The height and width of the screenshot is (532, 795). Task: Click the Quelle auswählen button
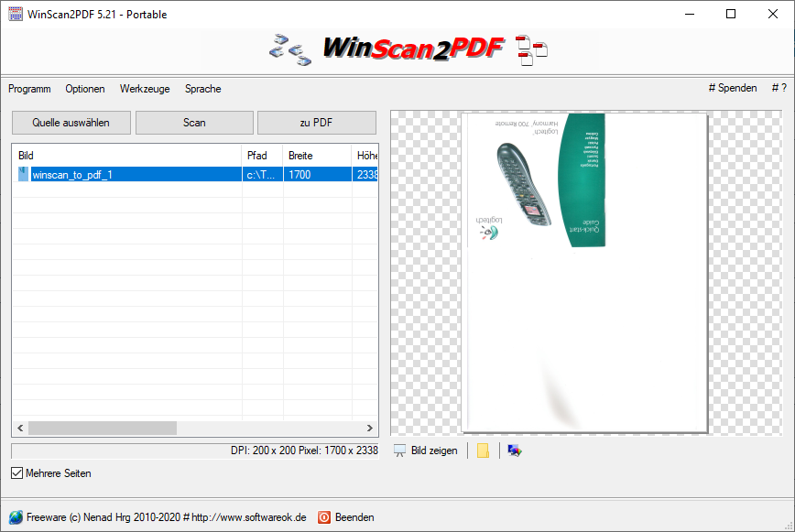coord(71,123)
